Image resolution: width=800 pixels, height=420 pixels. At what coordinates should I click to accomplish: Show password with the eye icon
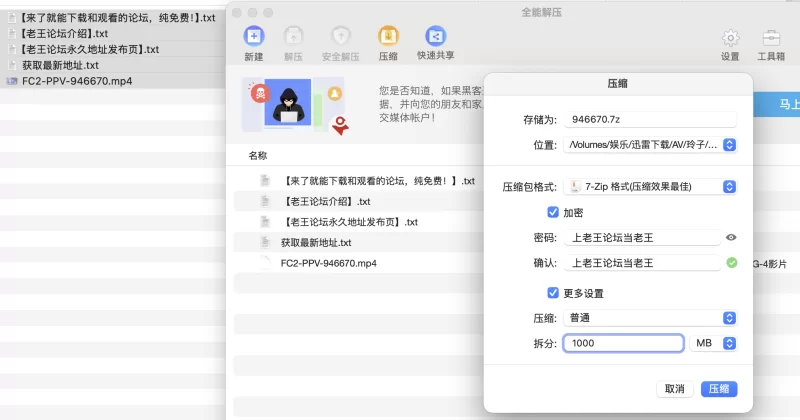(x=731, y=238)
